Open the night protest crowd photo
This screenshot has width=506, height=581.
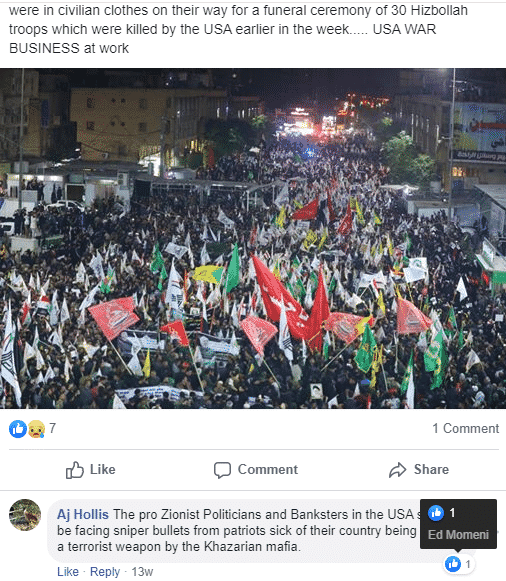253,239
